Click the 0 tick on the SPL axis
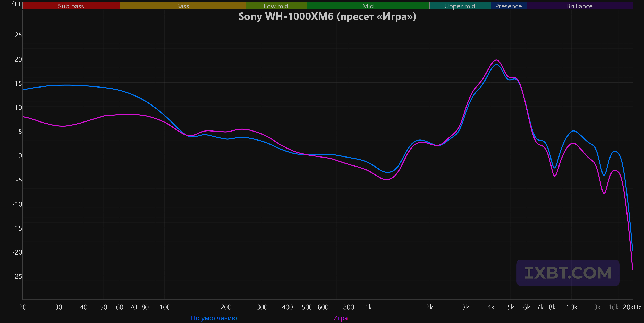 20,156
